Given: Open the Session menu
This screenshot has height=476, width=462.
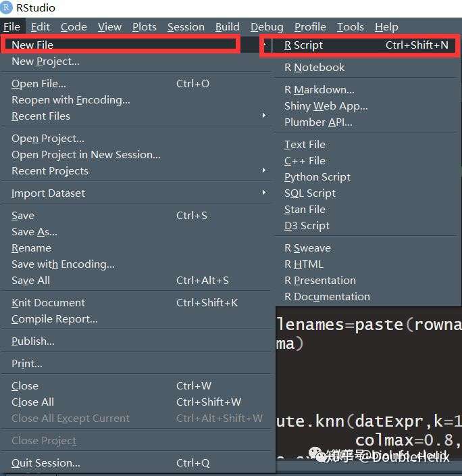Looking at the screenshot, I should click(x=186, y=27).
